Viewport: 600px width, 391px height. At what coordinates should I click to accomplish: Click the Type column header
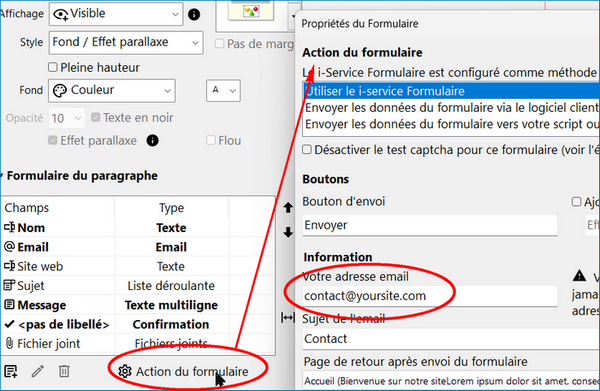pos(171,208)
